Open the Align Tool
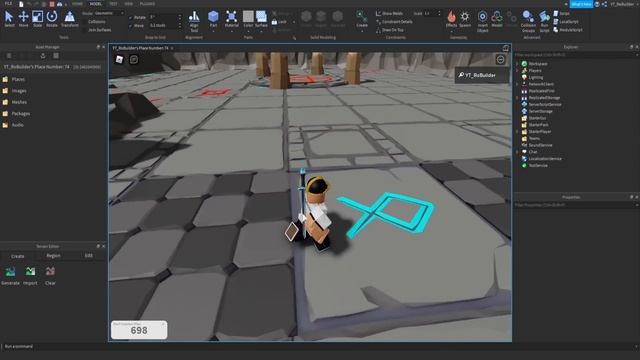 pos(194,21)
